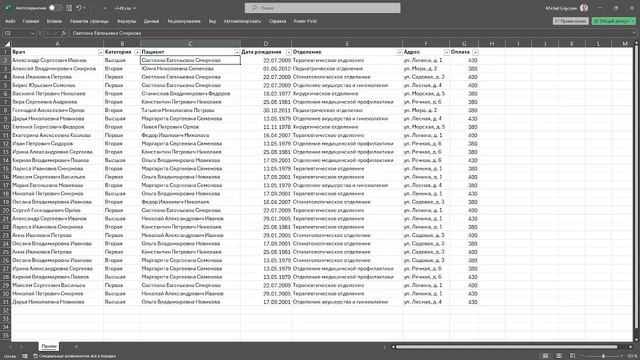This screenshot has height=360, width=640.
Task: Switch to Page Break Preview icon
Action: tap(572, 356)
